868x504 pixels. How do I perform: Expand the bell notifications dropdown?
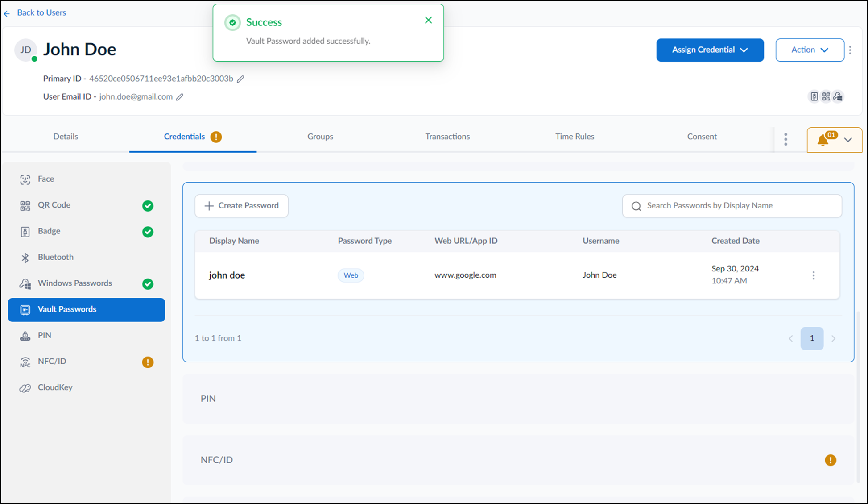coord(834,140)
